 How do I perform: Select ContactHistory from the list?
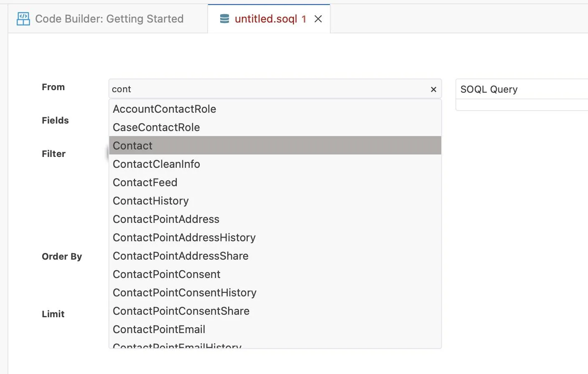click(275, 201)
